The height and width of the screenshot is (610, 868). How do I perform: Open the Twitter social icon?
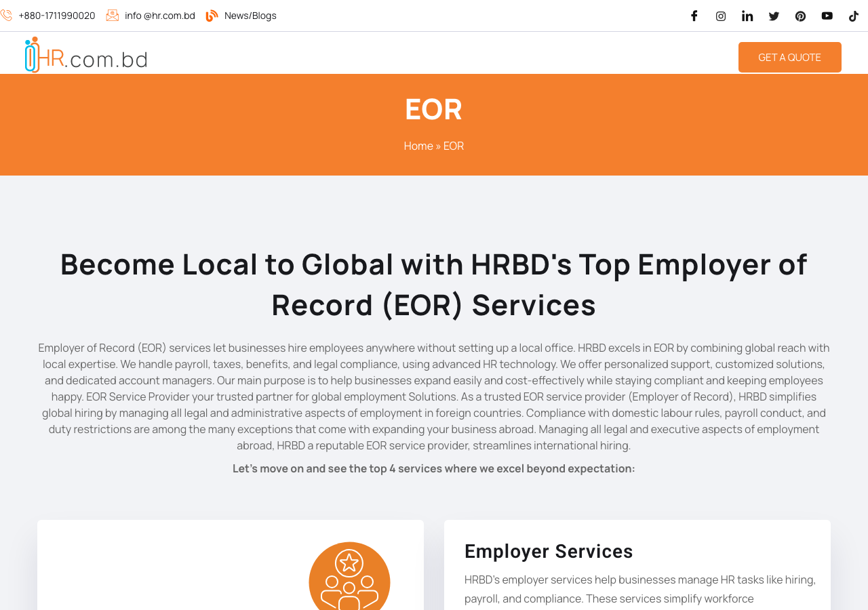tap(774, 16)
